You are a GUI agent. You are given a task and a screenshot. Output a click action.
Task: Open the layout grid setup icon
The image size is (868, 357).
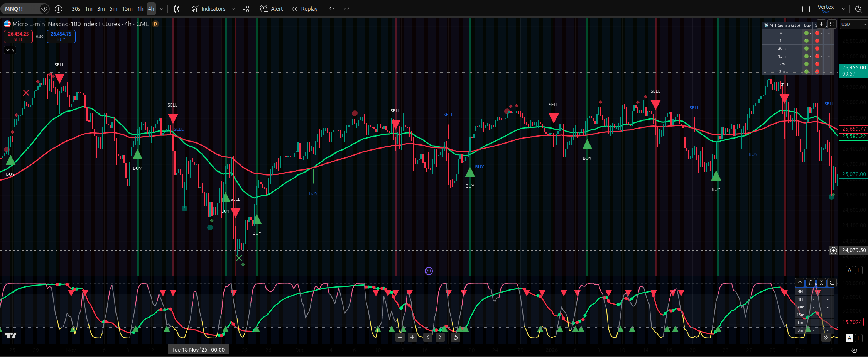246,9
